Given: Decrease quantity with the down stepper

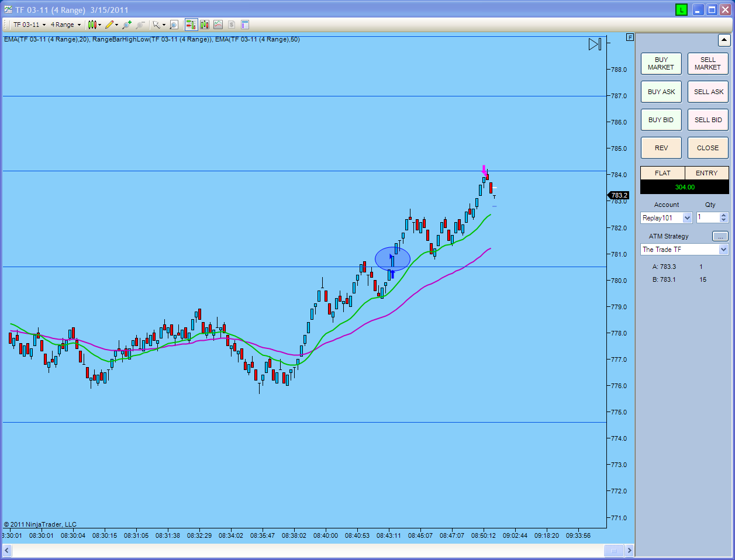Looking at the screenshot, I should tap(724, 220).
